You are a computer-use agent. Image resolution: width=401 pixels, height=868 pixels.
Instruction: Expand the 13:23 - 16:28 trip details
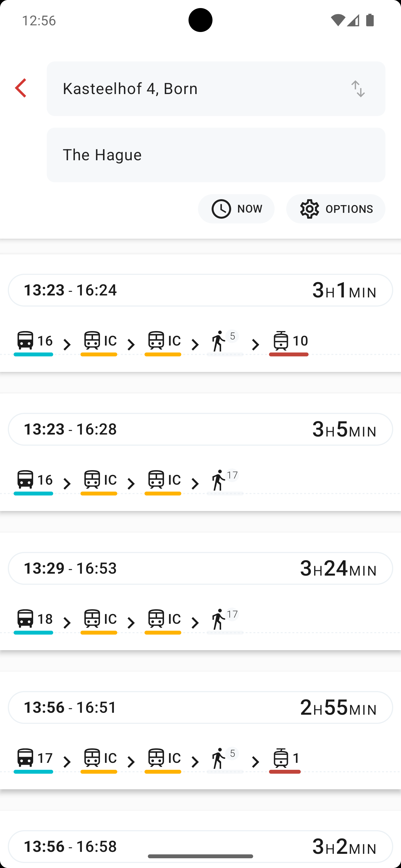[x=200, y=429]
